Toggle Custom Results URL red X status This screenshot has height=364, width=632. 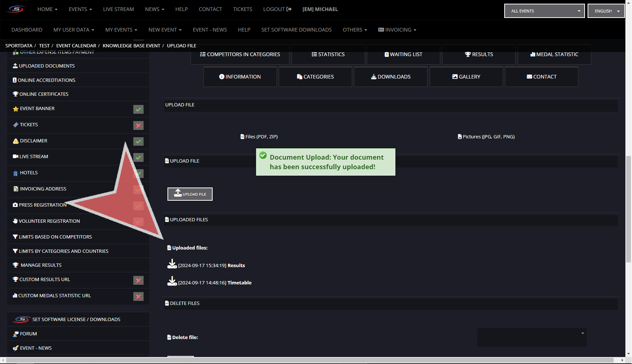[x=138, y=281]
